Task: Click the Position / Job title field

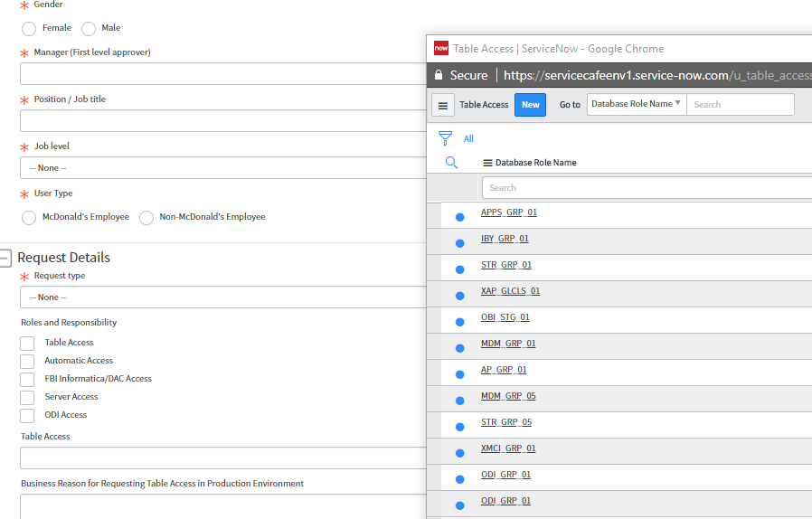Action: pos(223,120)
